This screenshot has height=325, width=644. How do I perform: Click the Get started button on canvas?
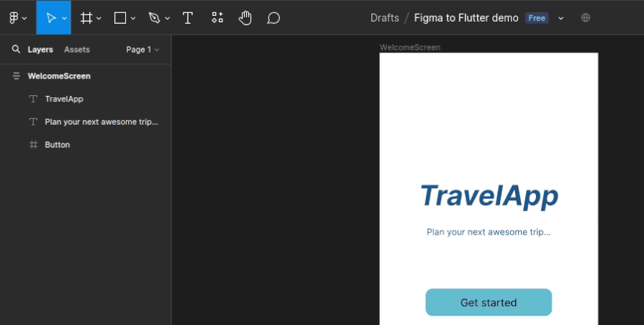click(489, 303)
